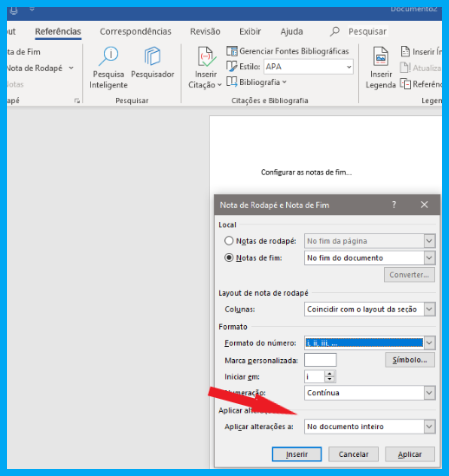Open Gerenciar Fontes Bibliográficas
This screenshot has height=476, width=449.
point(288,51)
